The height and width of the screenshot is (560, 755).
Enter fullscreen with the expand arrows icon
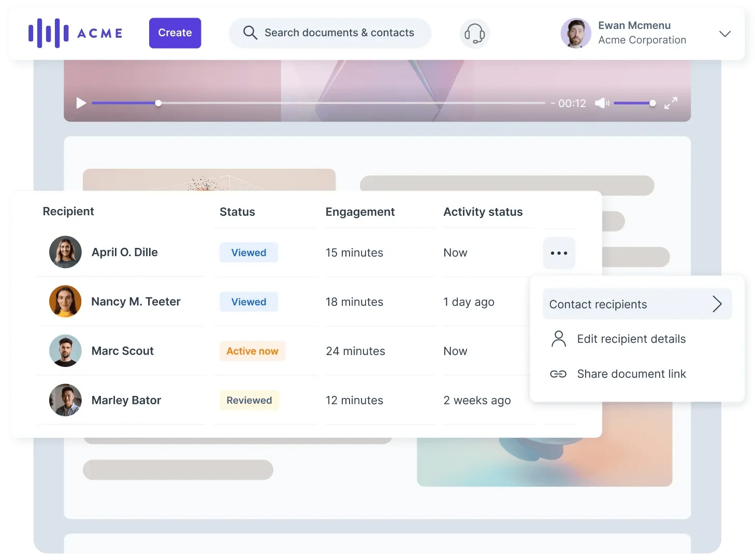[x=671, y=104]
